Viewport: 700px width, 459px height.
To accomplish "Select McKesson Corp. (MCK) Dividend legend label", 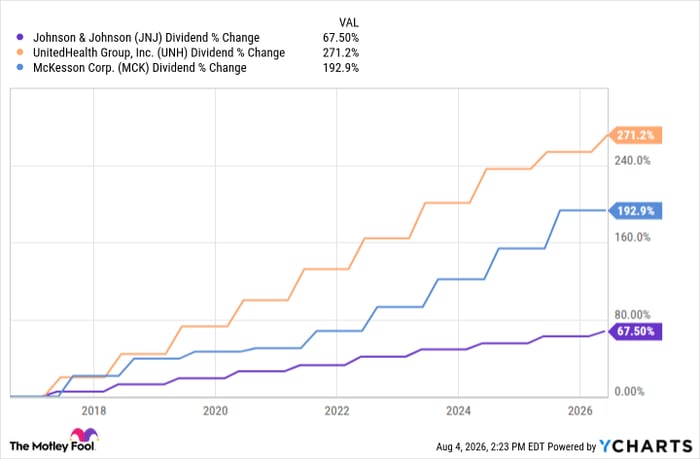I will pos(140,68).
